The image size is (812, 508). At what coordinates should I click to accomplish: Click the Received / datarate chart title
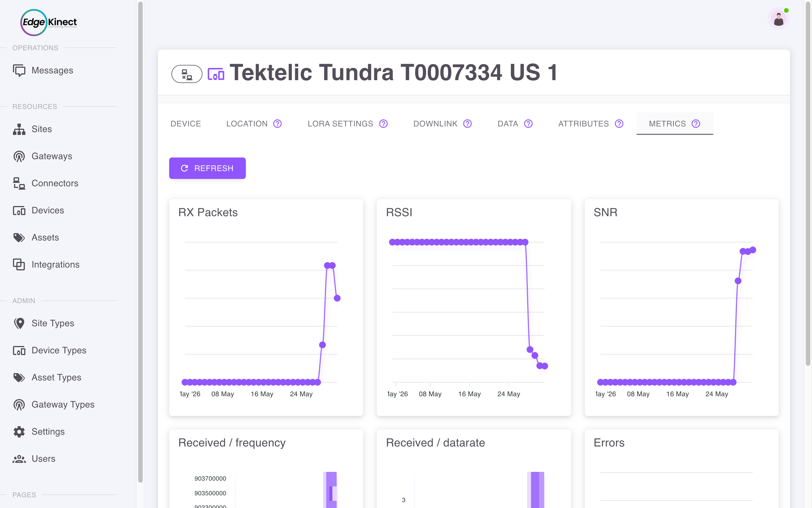tap(435, 443)
